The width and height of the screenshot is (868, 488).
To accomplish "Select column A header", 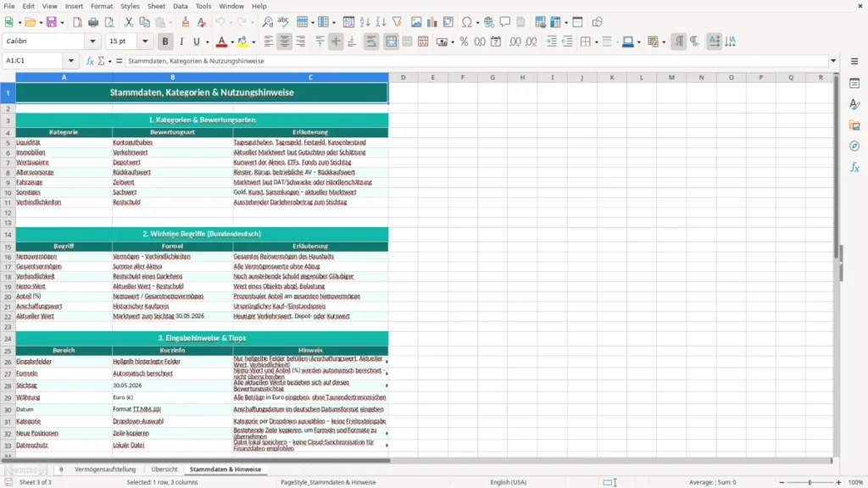I will (64, 77).
